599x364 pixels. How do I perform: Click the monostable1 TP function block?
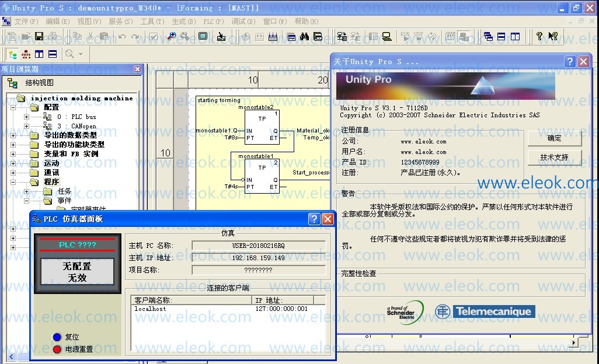pyautogui.click(x=262, y=176)
